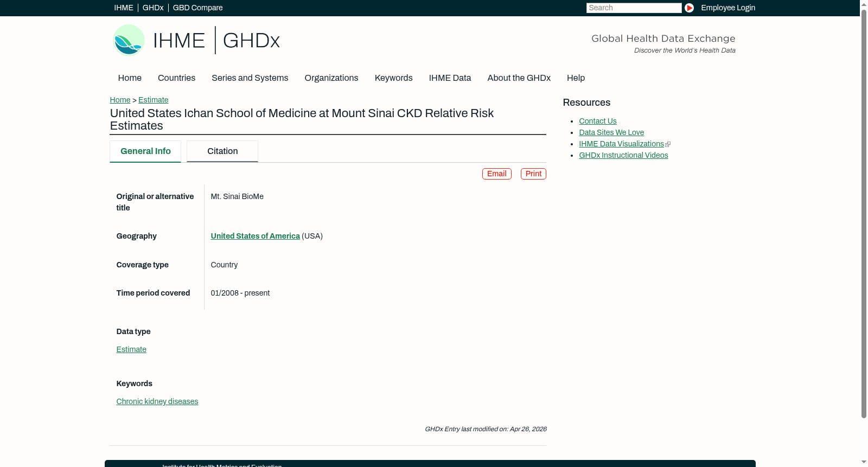The height and width of the screenshot is (467, 868).
Task: Click the 'Time period covered' label
Action: point(153,293)
